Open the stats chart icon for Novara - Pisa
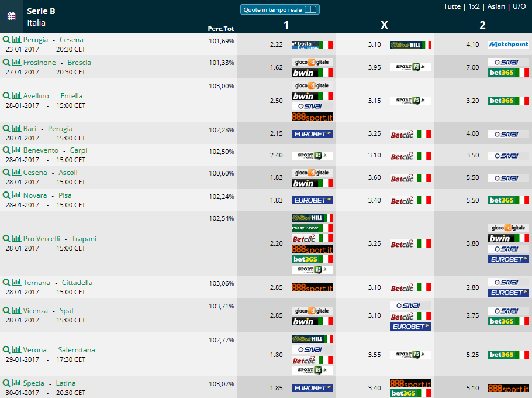This screenshot has height=398, width=532. click(16, 194)
